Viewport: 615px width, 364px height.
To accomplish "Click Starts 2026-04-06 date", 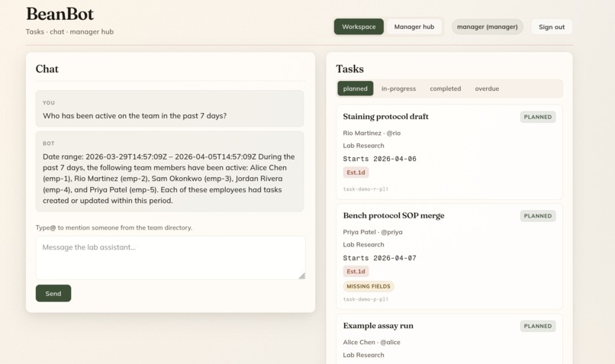I will click(379, 159).
